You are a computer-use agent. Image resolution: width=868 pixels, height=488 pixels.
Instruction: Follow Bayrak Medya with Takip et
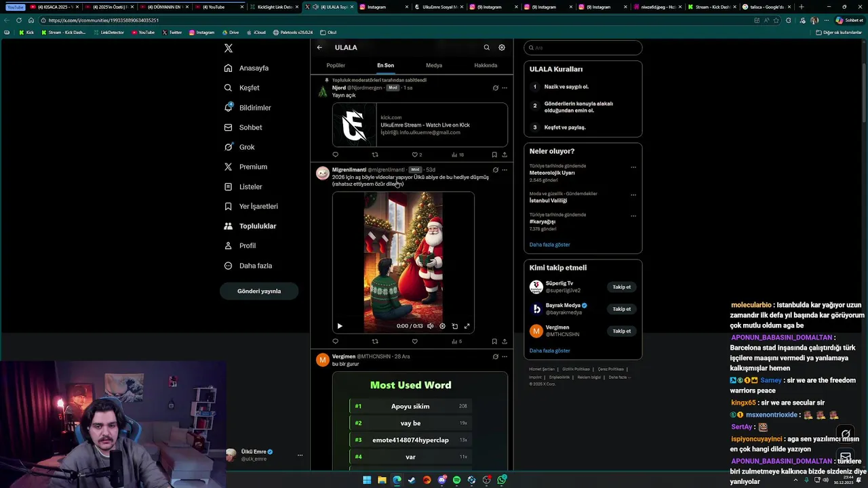(x=622, y=309)
